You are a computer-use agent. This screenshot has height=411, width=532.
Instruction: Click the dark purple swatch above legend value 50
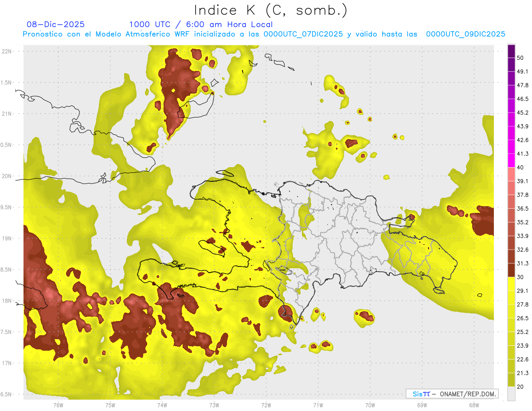[x=511, y=51]
